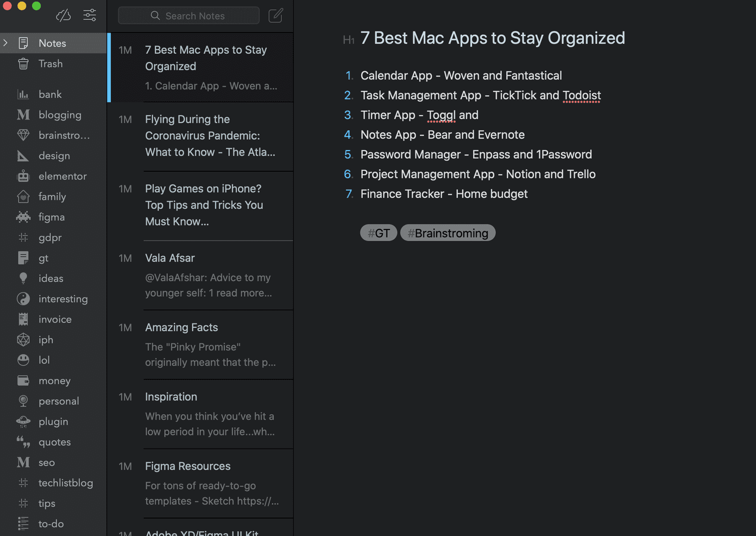The width and height of the screenshot is (756, 536).
Task: Click the elementor tag robot icon
Action: coord(23,176)
